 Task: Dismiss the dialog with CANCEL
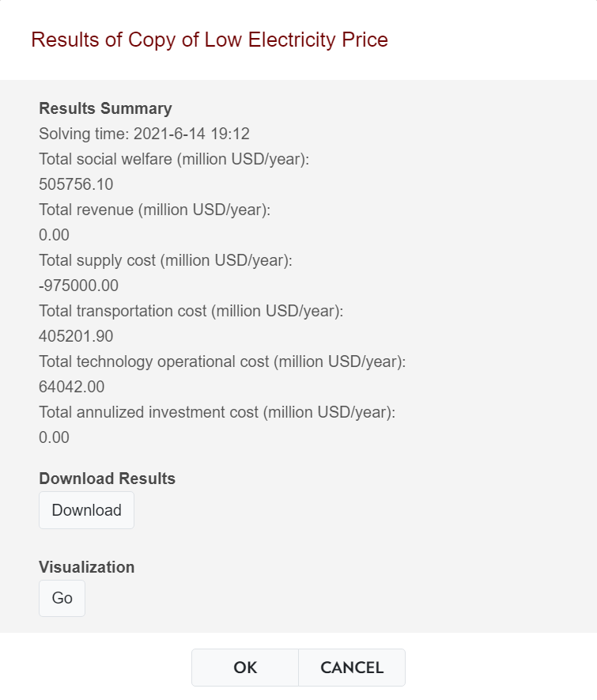click(352, 668)
